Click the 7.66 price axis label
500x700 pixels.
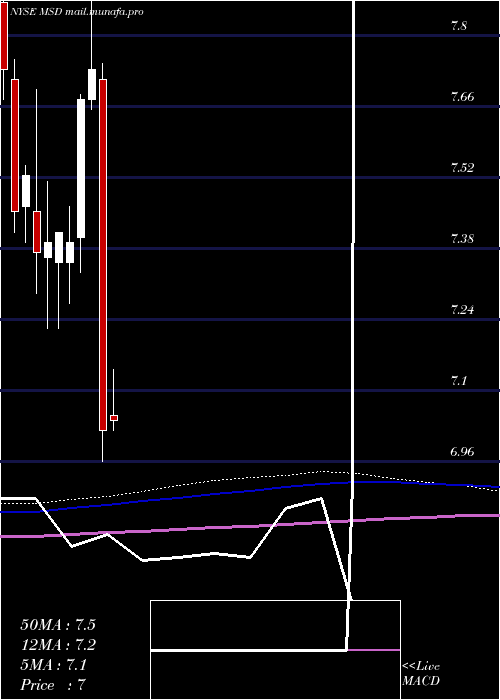click(462, 97)
